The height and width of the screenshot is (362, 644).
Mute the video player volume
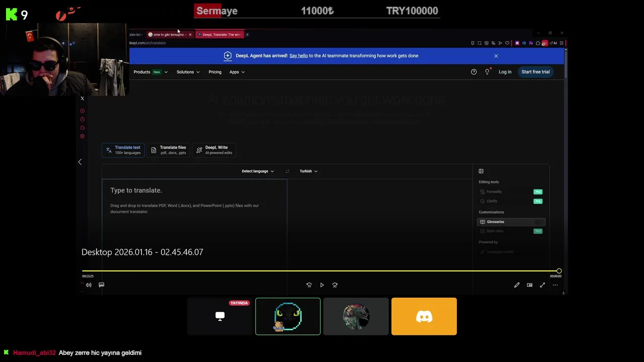click(x=89, y=285)
